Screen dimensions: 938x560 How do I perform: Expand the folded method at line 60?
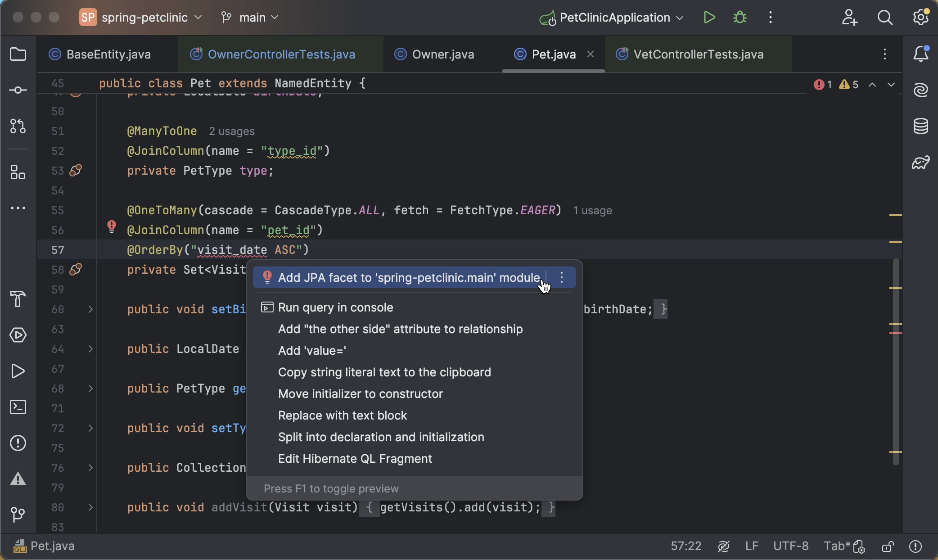[x=90, y=309]
